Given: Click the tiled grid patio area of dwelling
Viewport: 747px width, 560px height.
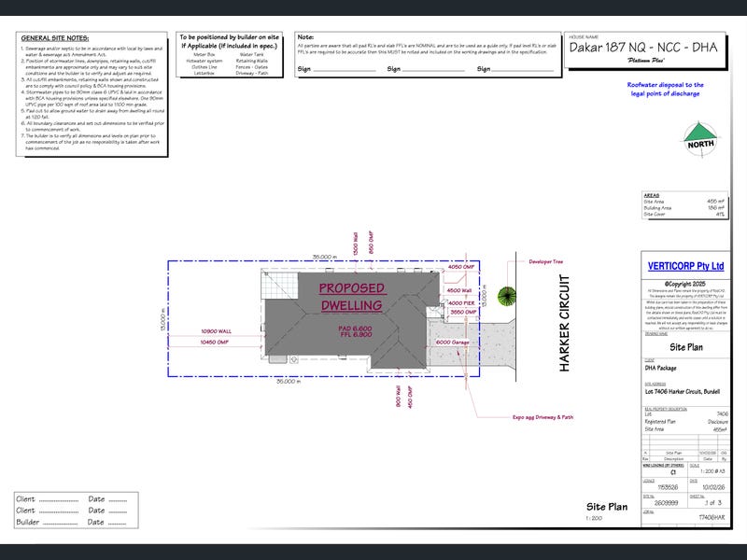Looking at the screenshot, I should (279, 285).
